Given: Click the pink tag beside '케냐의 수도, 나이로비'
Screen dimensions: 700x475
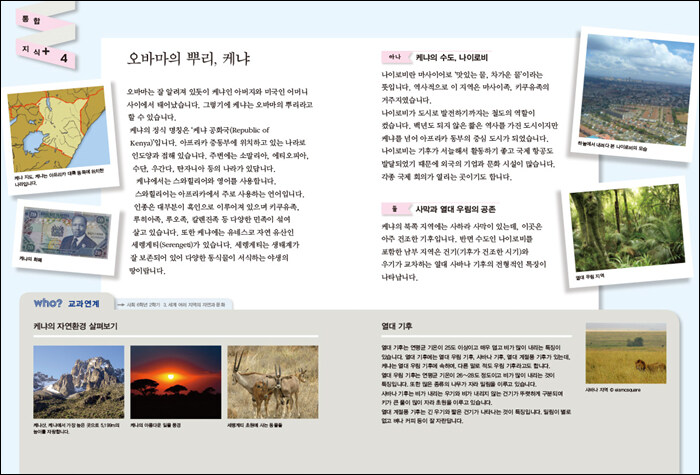Looking at the screenshot, I should [x=395, y=58].
